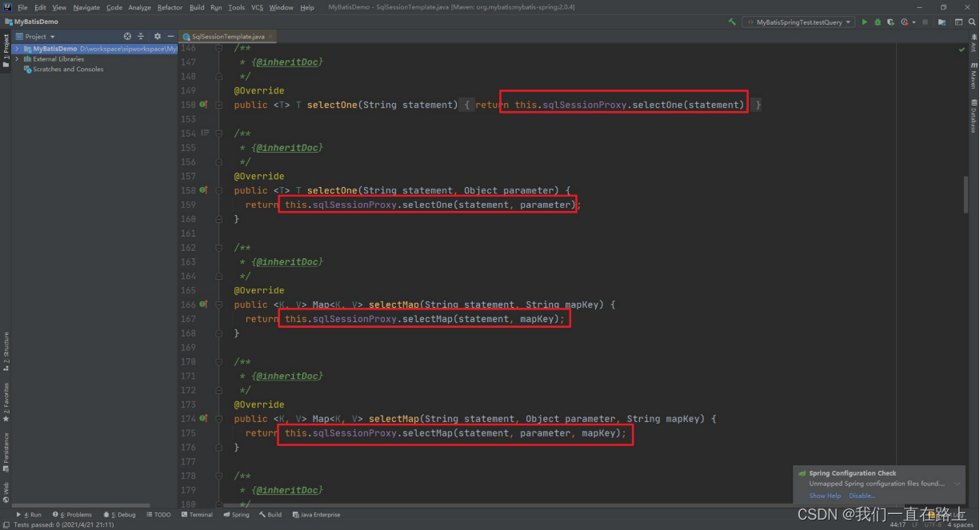
Task: Click the Run Anything icon
Action: (958, 22)
